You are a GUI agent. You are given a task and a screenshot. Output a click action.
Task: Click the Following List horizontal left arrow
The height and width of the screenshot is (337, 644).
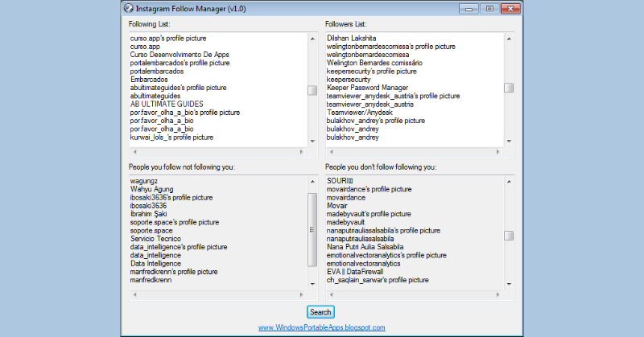coord(134,152)
